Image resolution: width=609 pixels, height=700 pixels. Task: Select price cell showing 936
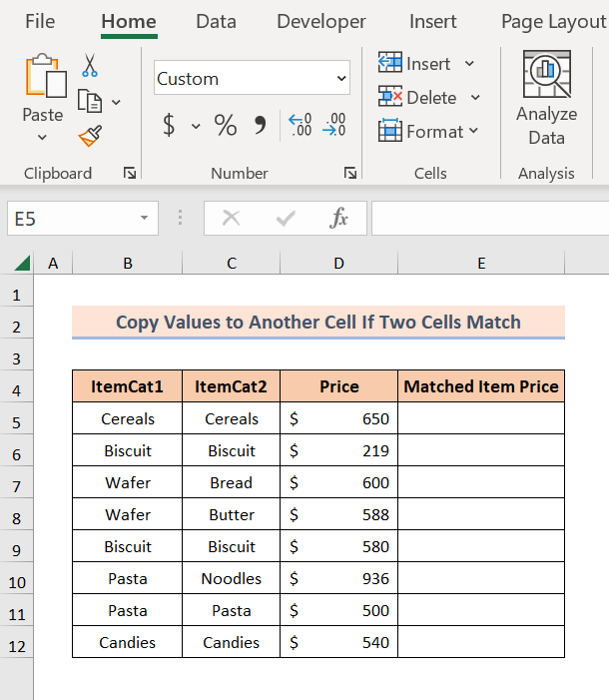338,578
